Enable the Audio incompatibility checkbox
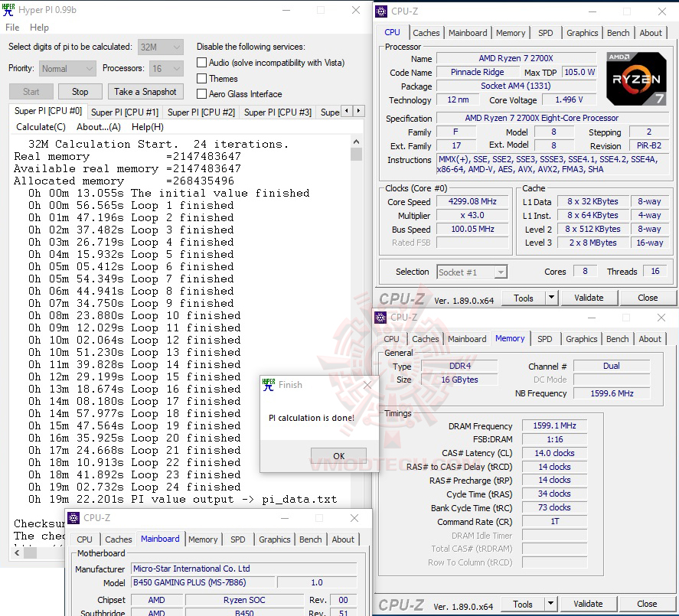Screen dimensions: 679x616 [202, 63]
